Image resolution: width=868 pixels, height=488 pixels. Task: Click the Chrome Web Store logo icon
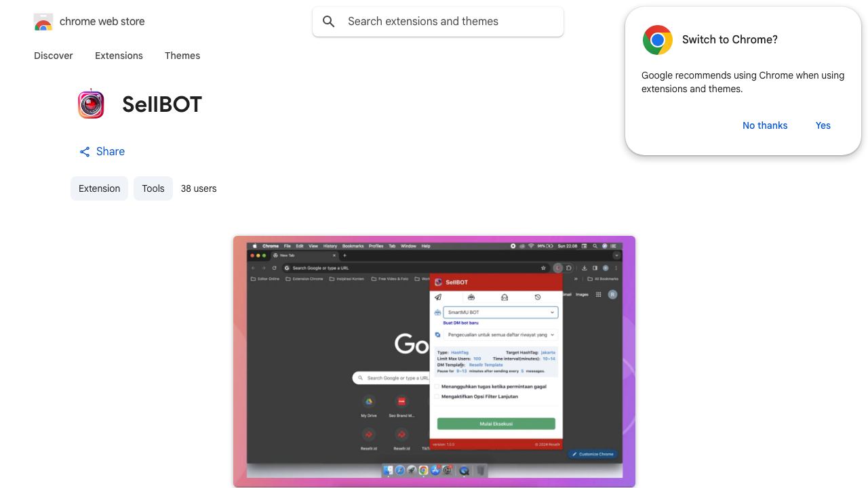point(43,22)
